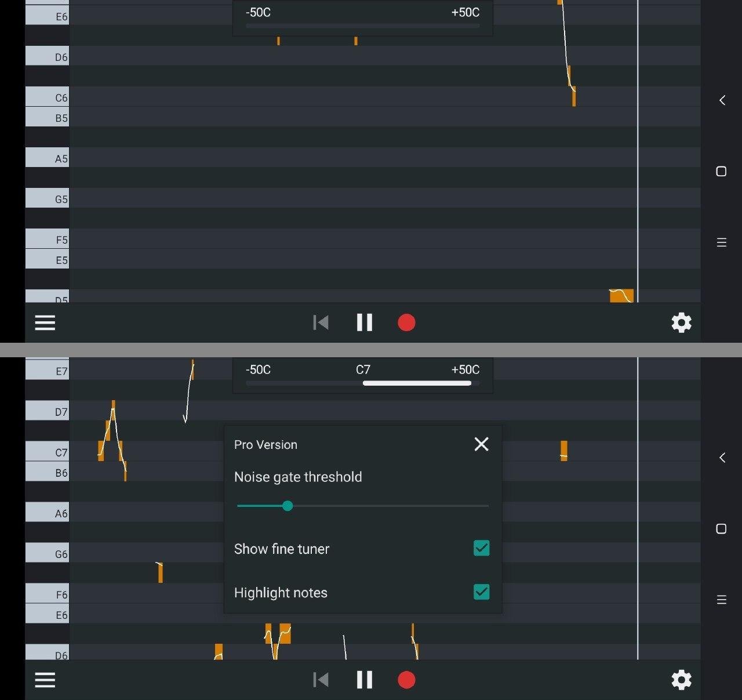
Task: Tap the C7 piano key
Action: tap(48, 452)
